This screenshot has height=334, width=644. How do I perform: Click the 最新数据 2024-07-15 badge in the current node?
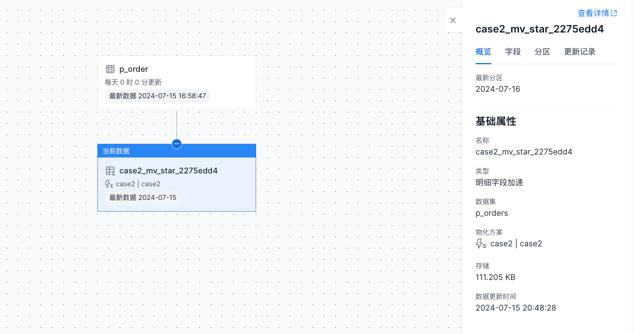(143, 198)
